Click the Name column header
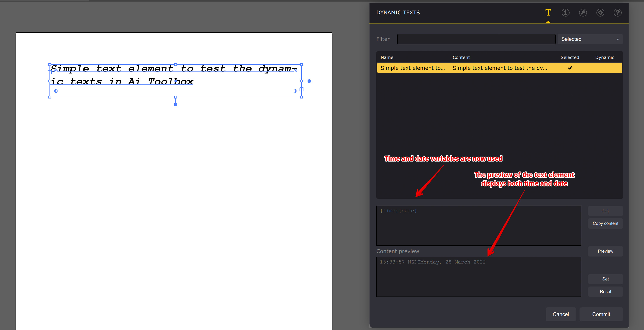Viewport: 644px width, 330px height. (x=387, y=57)
